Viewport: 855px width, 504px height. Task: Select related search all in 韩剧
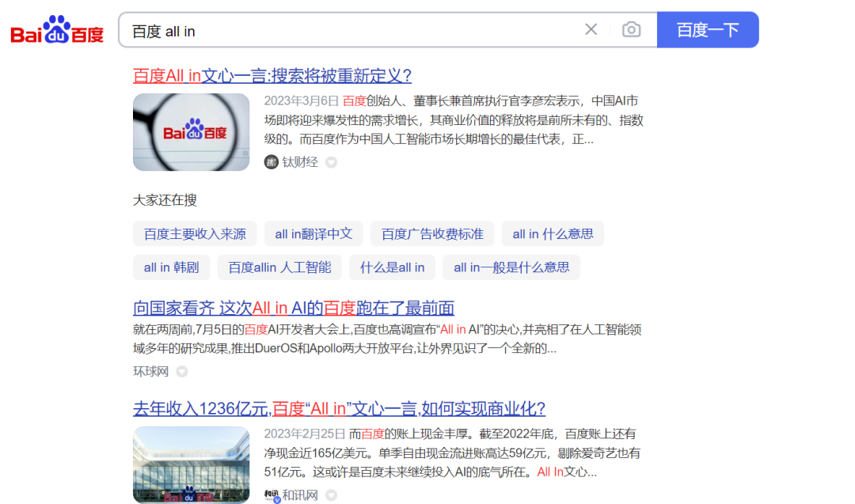(171, 267)
